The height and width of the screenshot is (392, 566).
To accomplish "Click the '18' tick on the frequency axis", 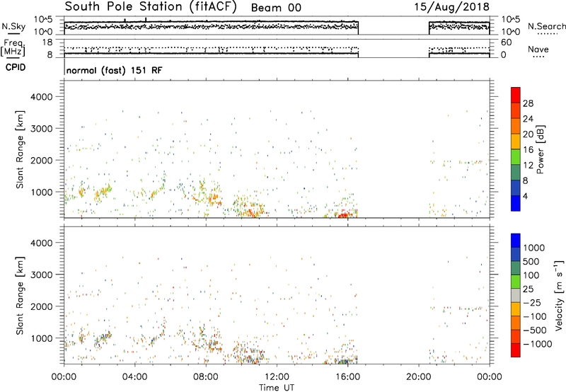I will click(x=47, y=42).
